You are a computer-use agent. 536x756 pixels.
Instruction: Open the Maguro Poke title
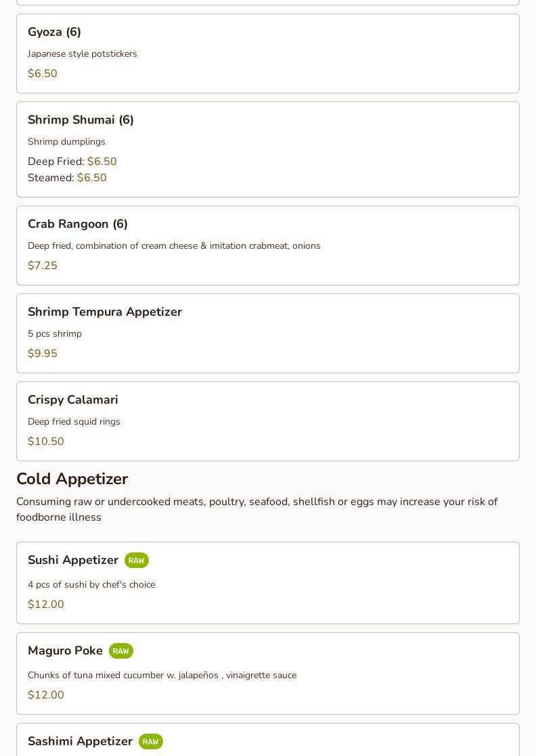(65, 651)
